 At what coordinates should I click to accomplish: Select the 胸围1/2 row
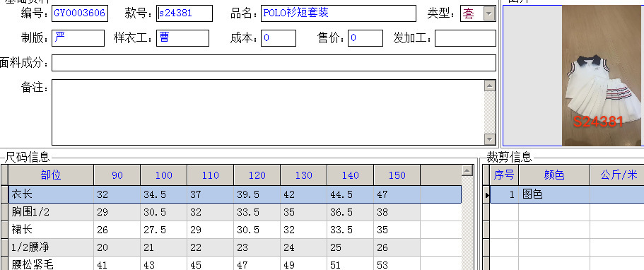click(214, 212)
